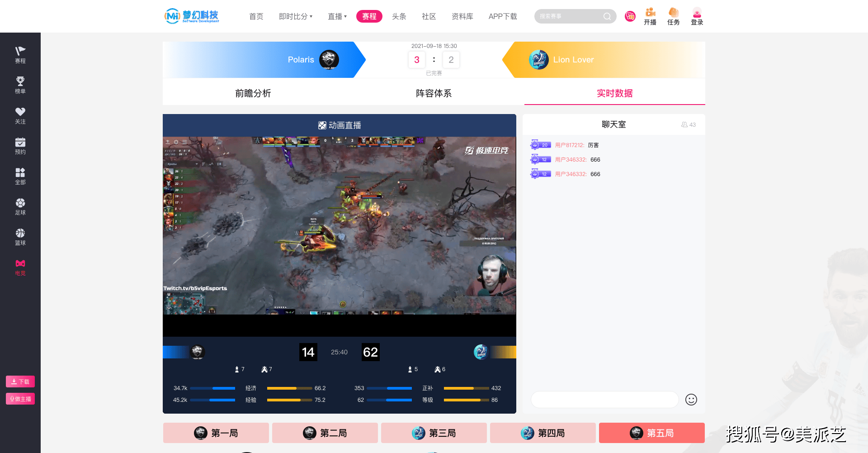Viewport: 868px width, 453px height.
Task: Click the search magnifier icon
Action: [x=607, y=16]
